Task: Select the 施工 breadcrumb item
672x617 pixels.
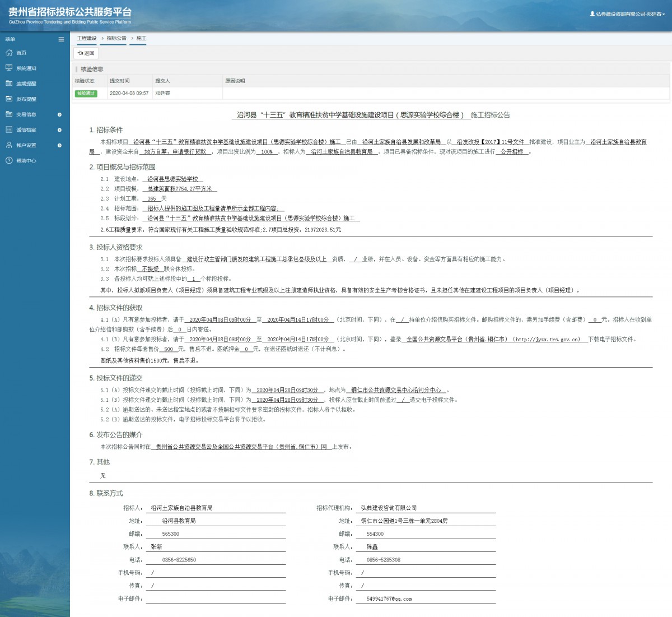Action: pyautogui.click(x=141, y=38)
